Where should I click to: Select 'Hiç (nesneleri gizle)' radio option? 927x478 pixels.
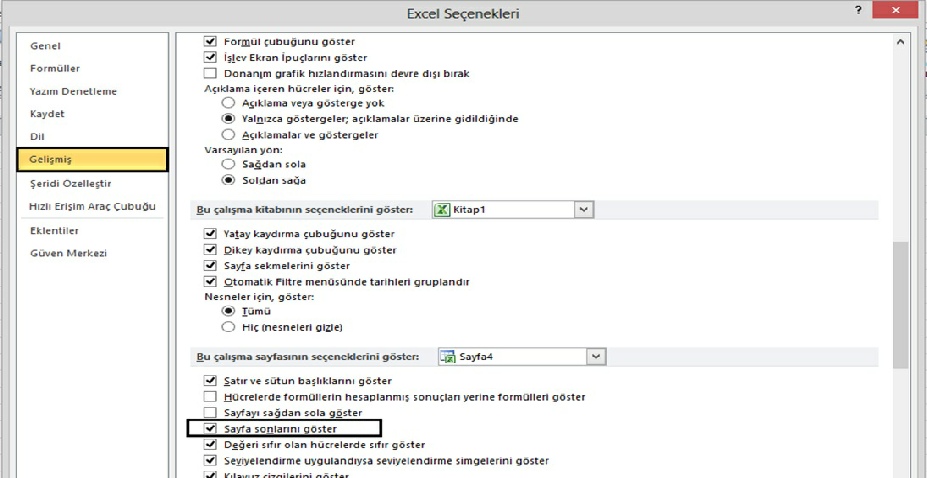(228, 327)
